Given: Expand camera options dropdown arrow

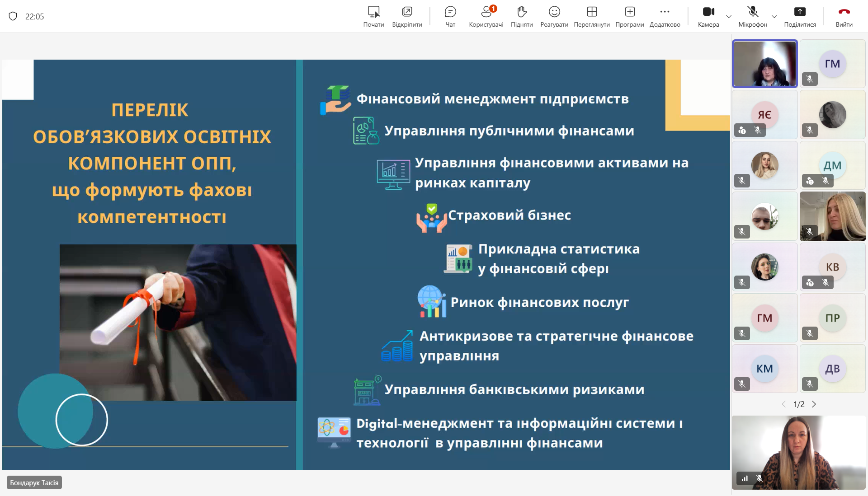Looking at the screenshot, I should click(x=729, y=17).
